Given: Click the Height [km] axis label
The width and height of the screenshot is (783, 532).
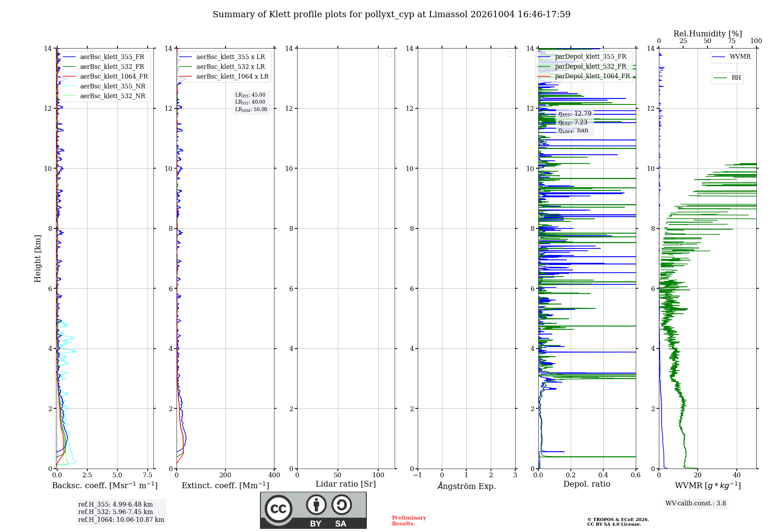Looking at the screenshot, I should [38, 259].
